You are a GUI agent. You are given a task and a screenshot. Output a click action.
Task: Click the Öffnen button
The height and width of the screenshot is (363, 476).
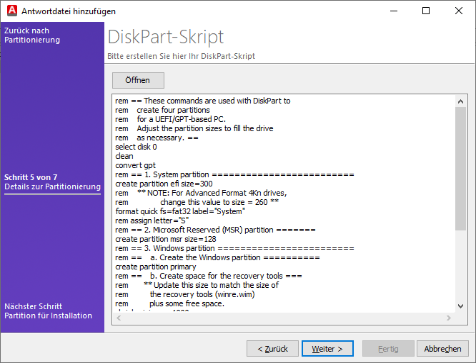[138, 80]
